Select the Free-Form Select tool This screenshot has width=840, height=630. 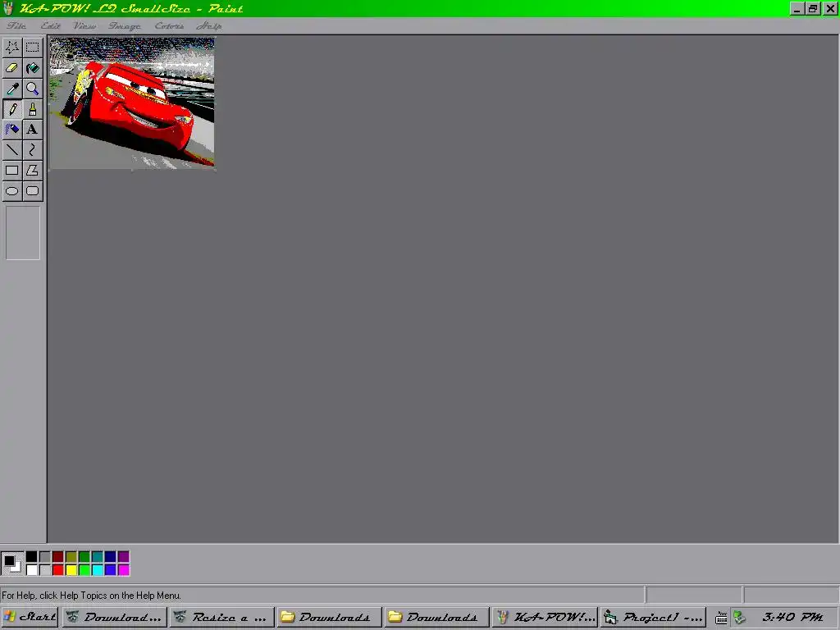click(x=12, y=48)
